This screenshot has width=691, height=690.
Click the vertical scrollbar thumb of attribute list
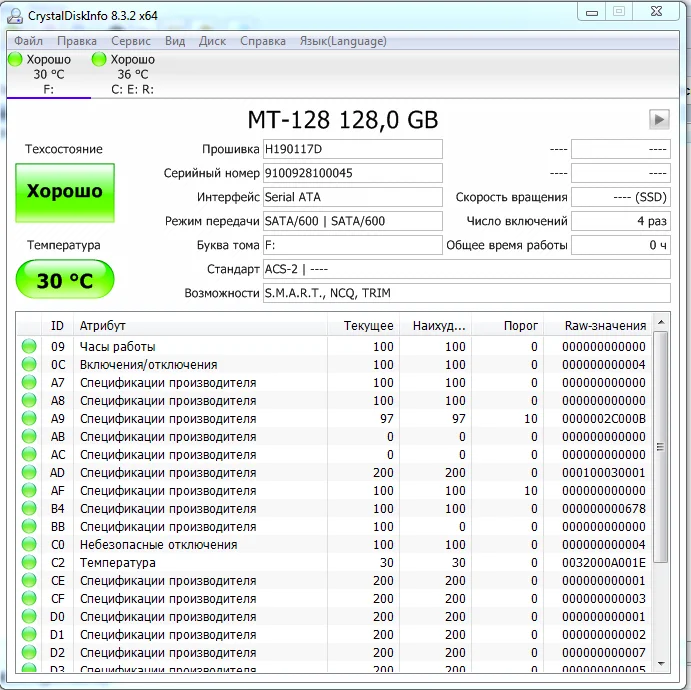pos(660,447)
